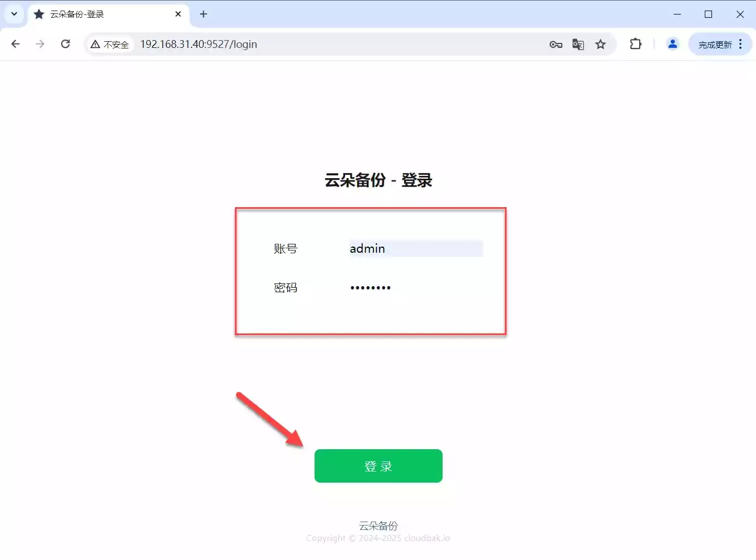Click the 不安全 site security warning

click(110, 45)
